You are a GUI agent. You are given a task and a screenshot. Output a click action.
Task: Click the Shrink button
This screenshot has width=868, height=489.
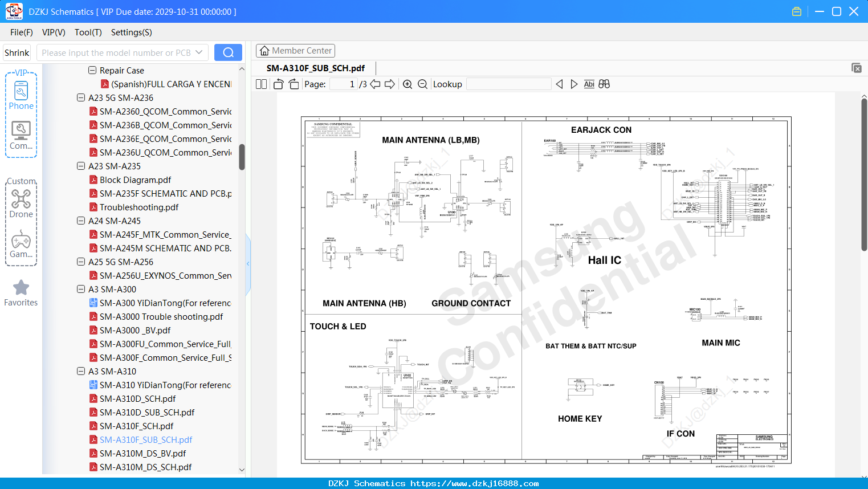click(17, 52)
